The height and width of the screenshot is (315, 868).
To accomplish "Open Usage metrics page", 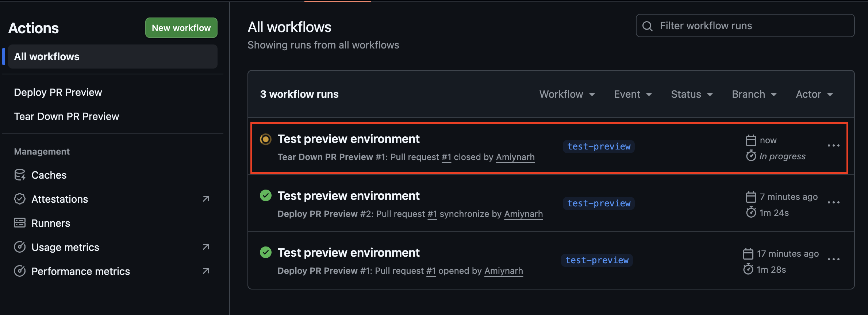I will tap(65, 247).
